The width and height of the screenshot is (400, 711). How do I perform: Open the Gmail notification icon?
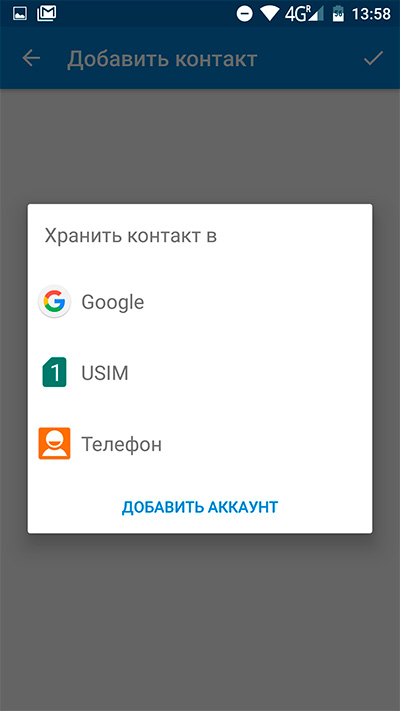pyautogui.click(x=46, y=14)
